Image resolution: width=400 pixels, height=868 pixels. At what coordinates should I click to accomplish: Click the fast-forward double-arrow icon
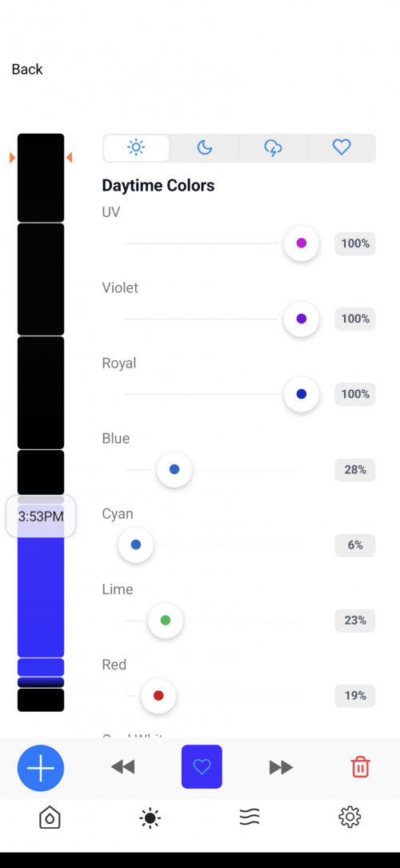(281, 767)
